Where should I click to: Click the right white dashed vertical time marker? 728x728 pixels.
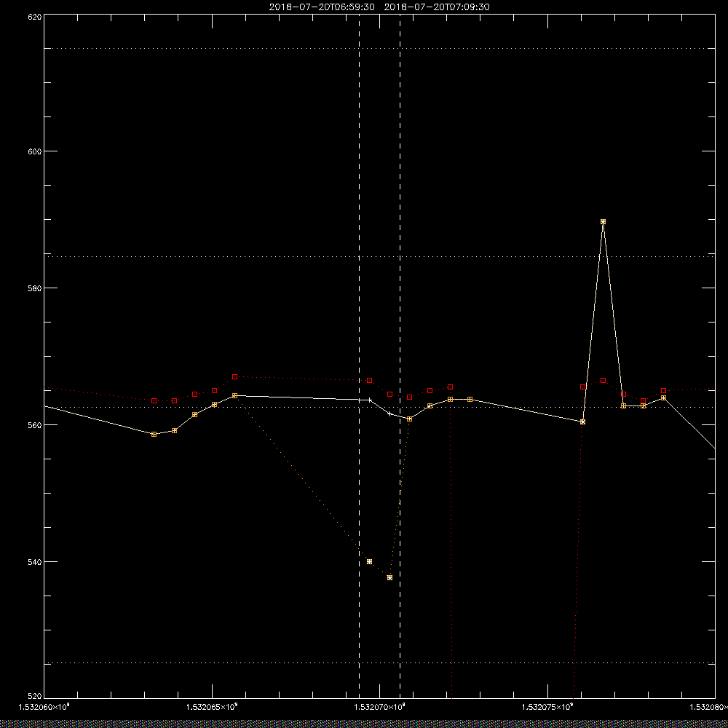coord(400,356)
